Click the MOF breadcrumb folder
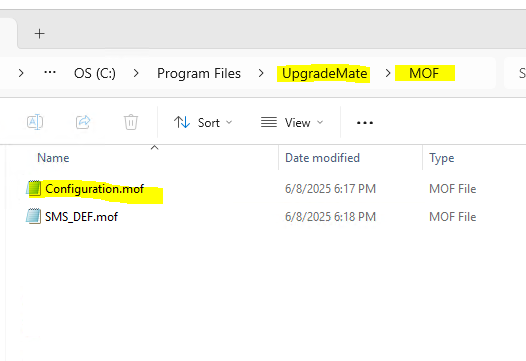The image size is (526, 361). point(424,73)
